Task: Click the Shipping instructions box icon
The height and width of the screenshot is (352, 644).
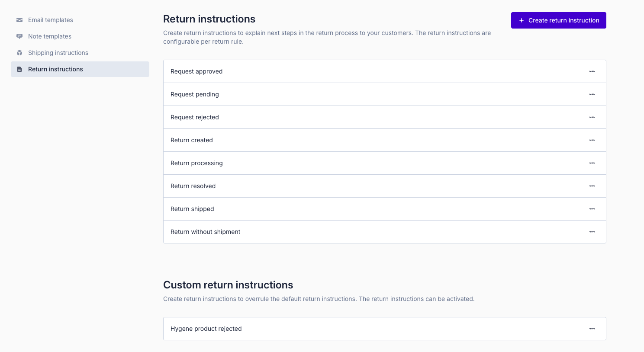Action: pyautogui.click(x=19, y=53)
